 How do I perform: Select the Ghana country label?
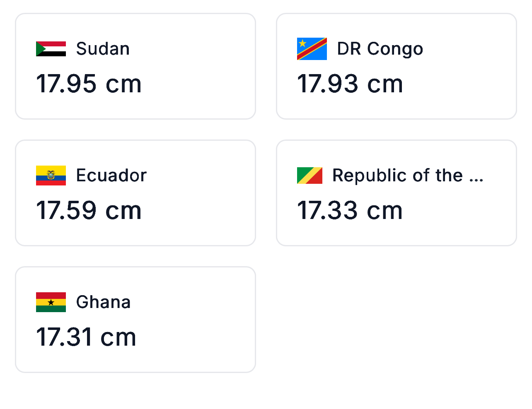click(103, 302)
